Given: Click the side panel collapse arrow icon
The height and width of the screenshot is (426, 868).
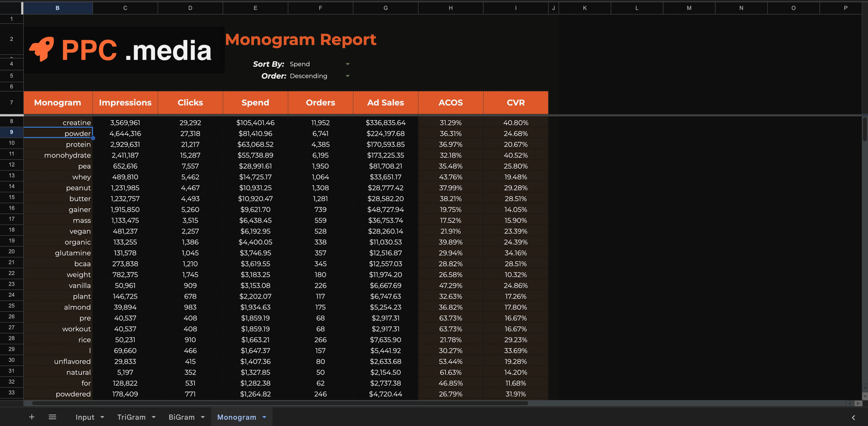Looking at the screenshot, I should coord(853,417).
